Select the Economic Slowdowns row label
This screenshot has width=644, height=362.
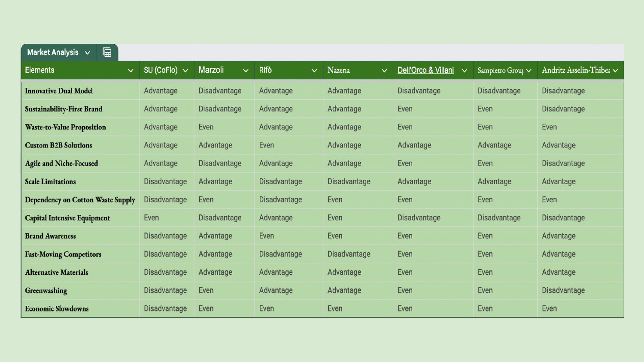coord(57,309)
